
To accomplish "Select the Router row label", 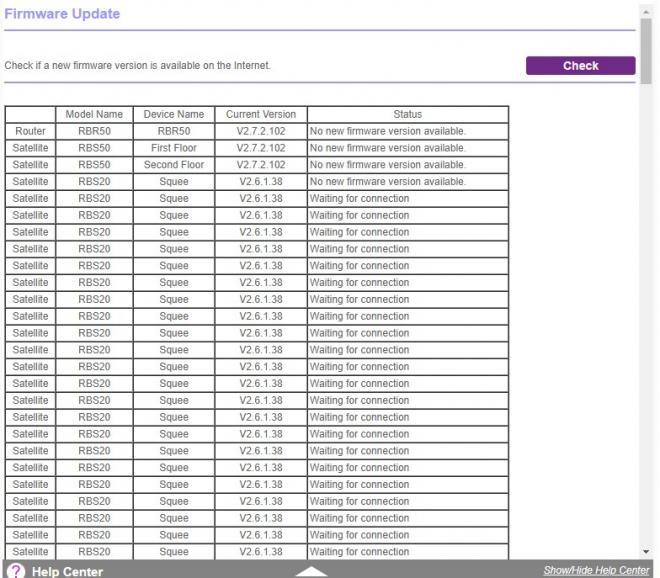I will (x=30, y=131).
